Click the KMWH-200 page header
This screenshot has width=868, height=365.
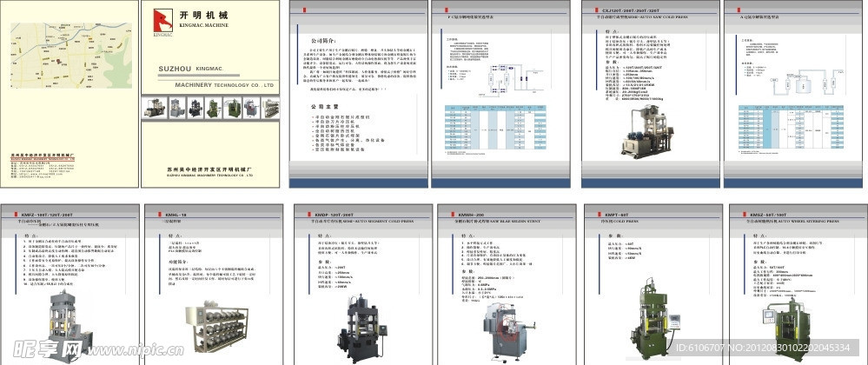(x=471, y=215)
